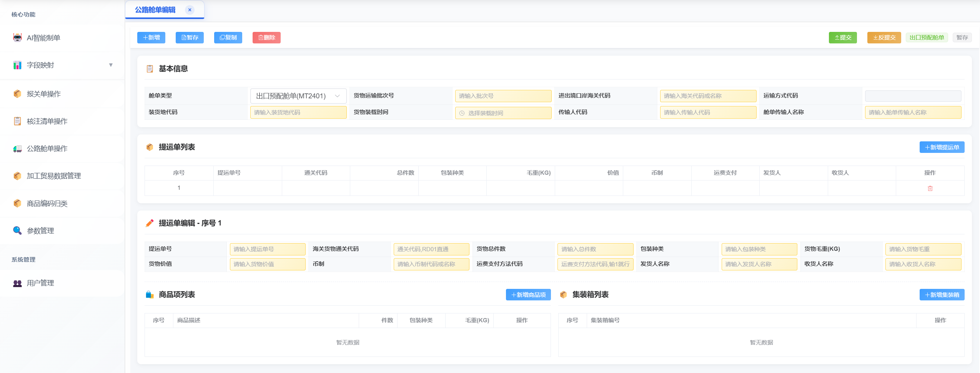The image size is (980, 373).
Task: Open the AI智能制单 menu item
Action: click(x=62, y=38)
